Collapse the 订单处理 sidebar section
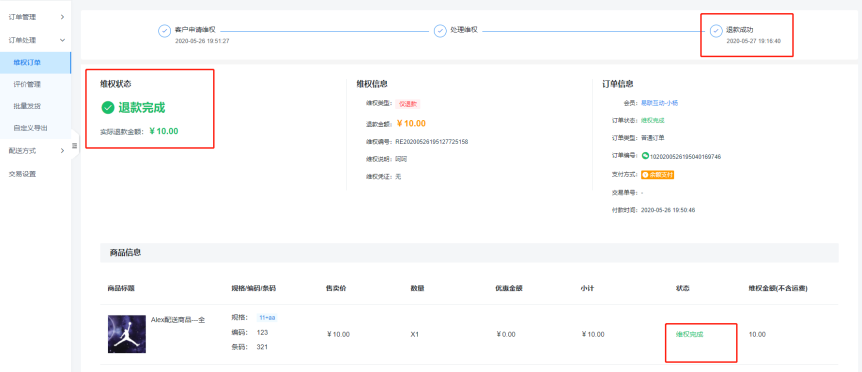This screenshot has width=862, height=372. [35, 40]
